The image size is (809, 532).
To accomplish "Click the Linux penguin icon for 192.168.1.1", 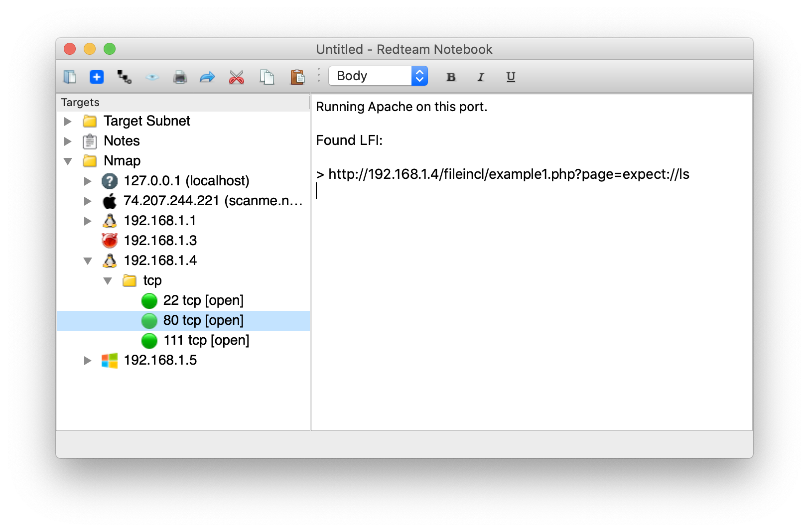I will click(x=110, y=221).
